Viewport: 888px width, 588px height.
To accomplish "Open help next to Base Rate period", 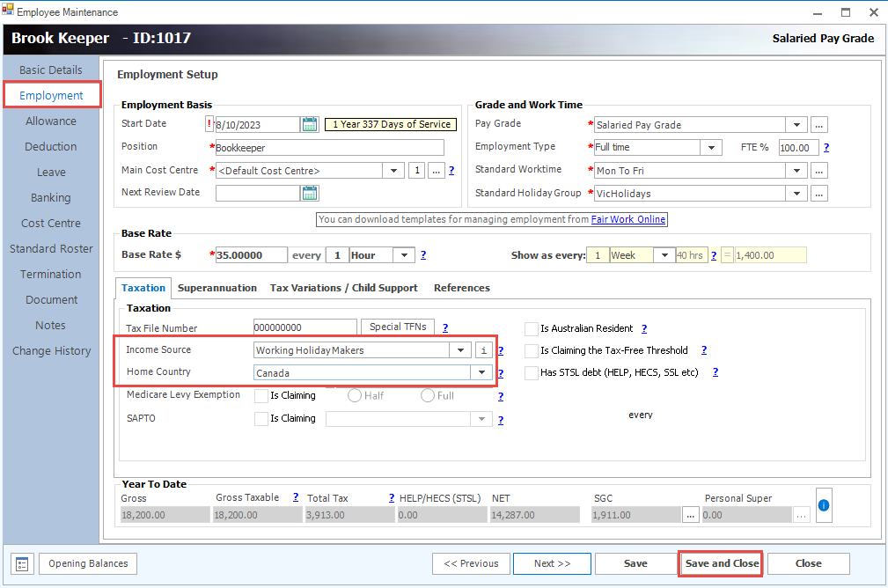I will [423, 255].
